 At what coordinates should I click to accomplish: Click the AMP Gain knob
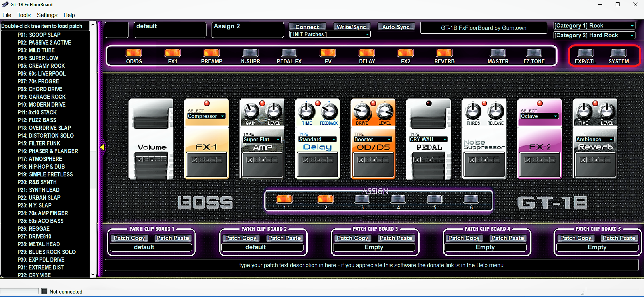251,112
